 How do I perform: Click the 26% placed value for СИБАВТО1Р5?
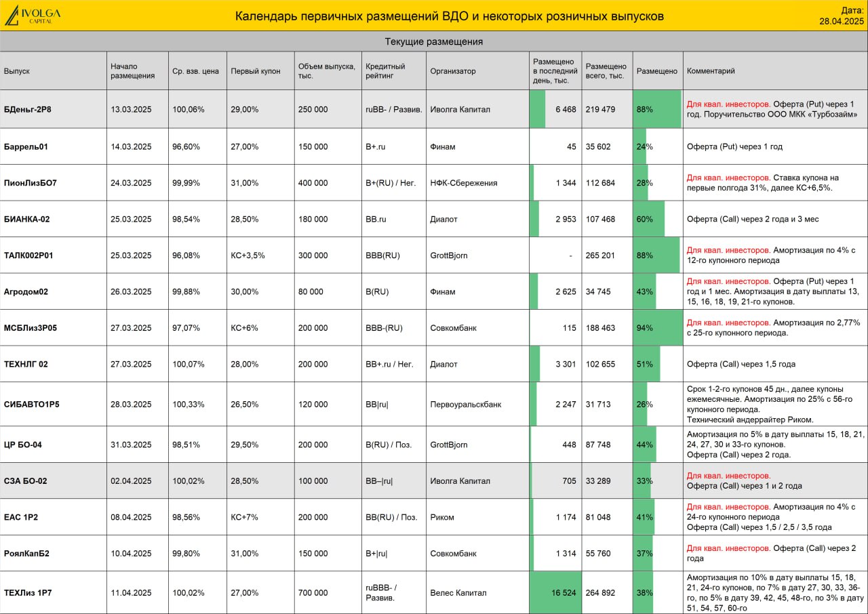pos(645,405)
